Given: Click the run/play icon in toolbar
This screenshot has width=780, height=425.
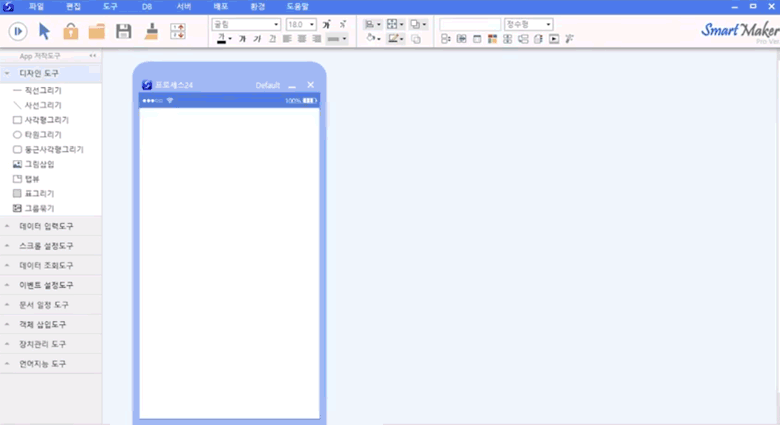Looking at the screenshot, I should point(18,31).
